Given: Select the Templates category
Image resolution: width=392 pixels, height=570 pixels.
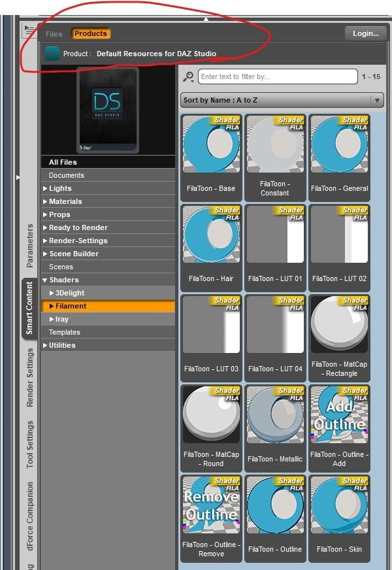Looking at the screenshot, I should pos(108,332).
